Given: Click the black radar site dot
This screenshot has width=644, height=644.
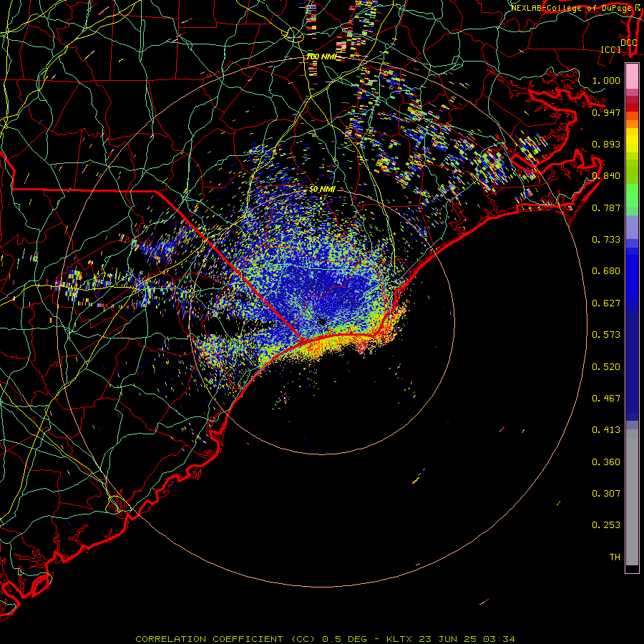Looking at the screenshot, I should pyautogui.click(x=322, y=321).
